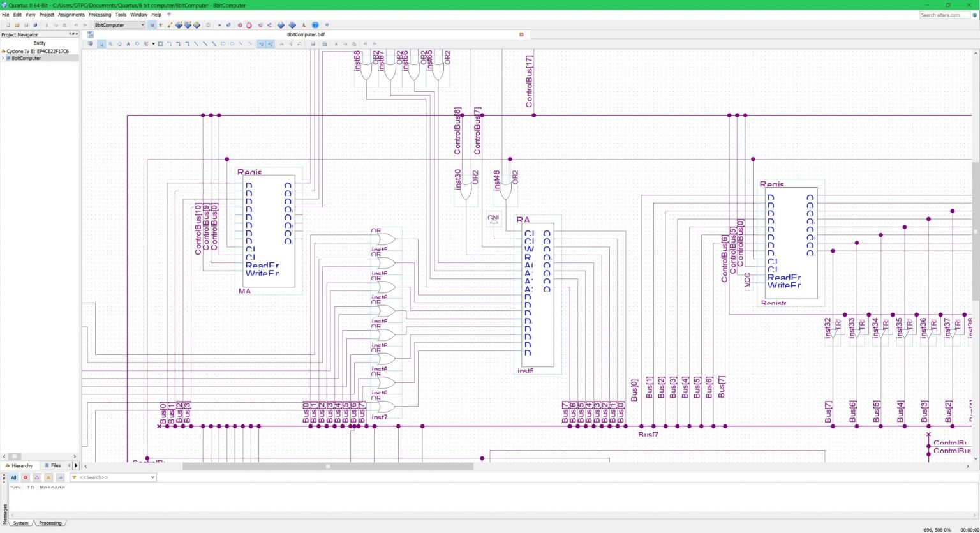The height and width of the screenshot is (533, 980).
Task: Open Quartus Help via the question mark icon
Action: (x=315, y=25)
